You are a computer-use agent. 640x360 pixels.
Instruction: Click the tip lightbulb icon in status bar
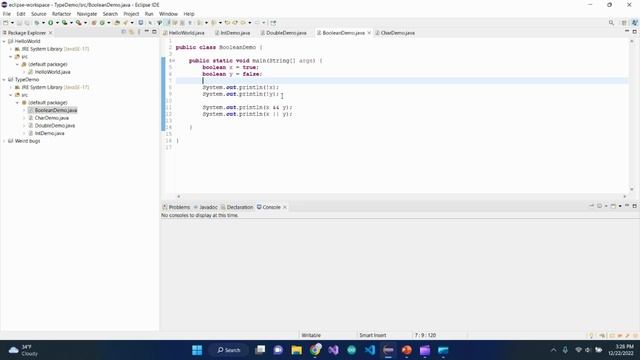click(591, 336)
